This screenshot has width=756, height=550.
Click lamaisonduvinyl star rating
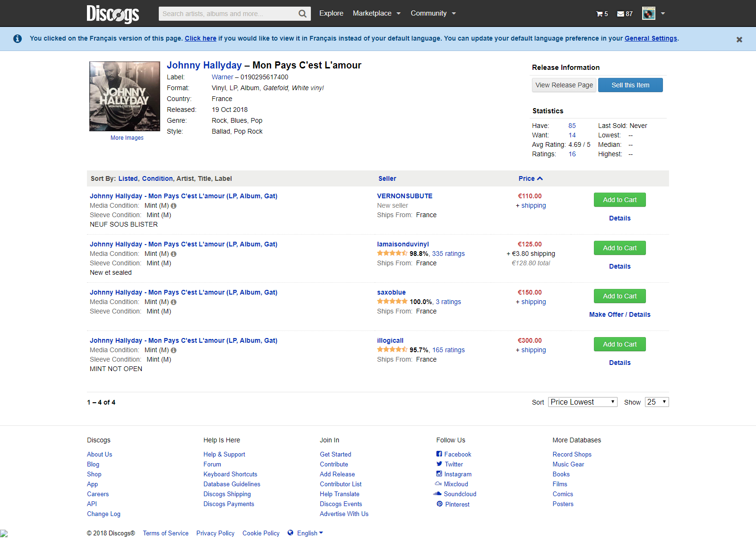392,254
